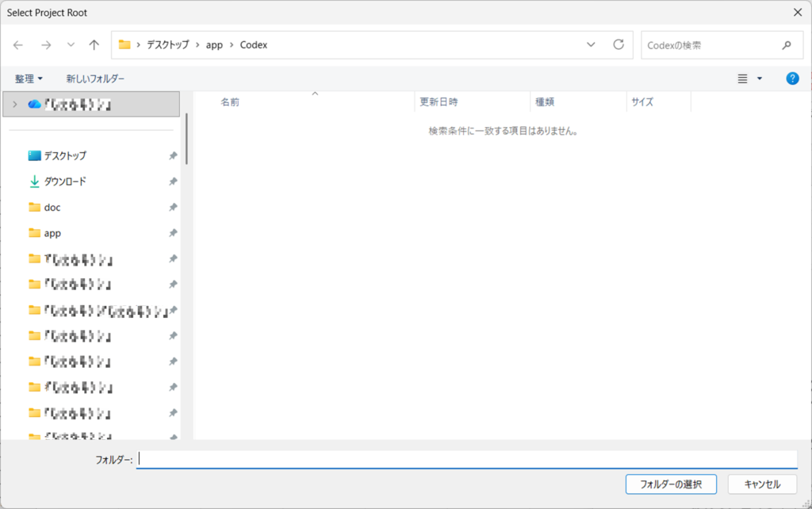Viewport: 812px width, 509px height.
Task: Click the キャンセル button
Action: coord(763,484)
